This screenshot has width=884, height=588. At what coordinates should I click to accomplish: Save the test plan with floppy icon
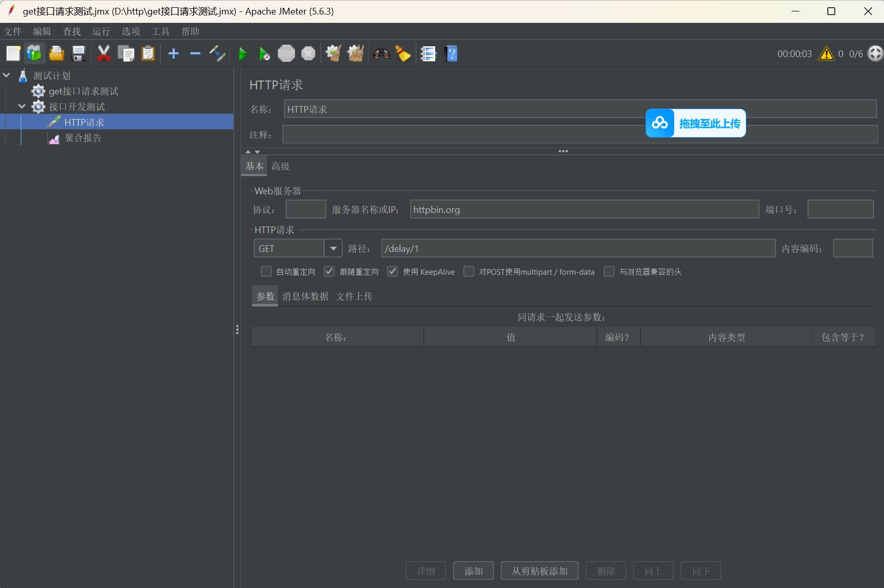tap(78, 54)
